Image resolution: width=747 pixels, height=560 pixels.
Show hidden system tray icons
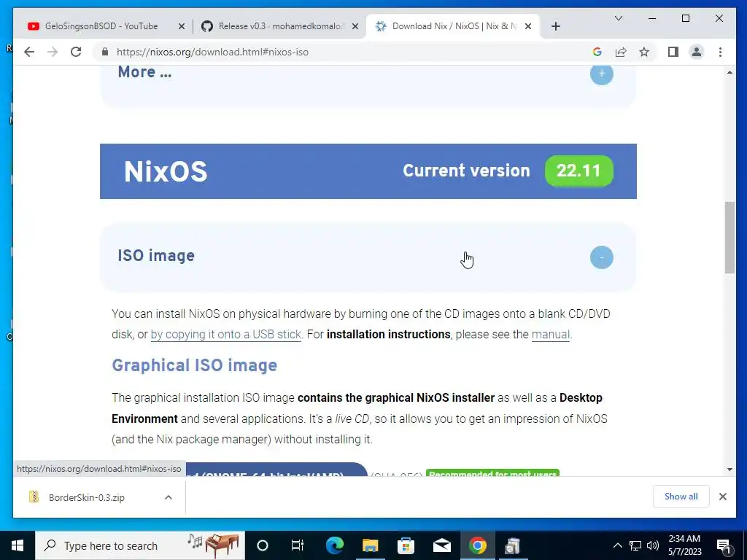[617, 545]
